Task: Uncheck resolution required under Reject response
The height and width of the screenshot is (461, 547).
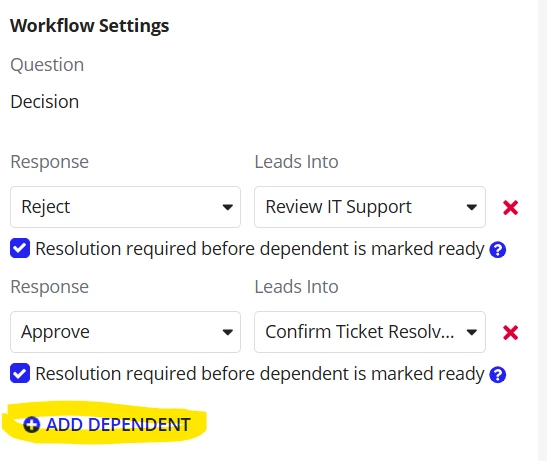Action: click(20, 248)
